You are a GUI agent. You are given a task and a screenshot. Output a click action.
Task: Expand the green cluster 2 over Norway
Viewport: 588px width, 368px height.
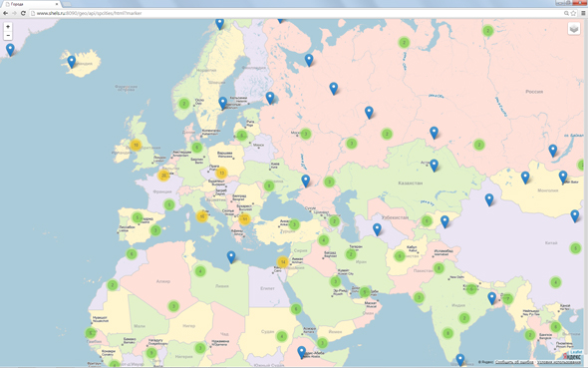(x=183, y=103)
